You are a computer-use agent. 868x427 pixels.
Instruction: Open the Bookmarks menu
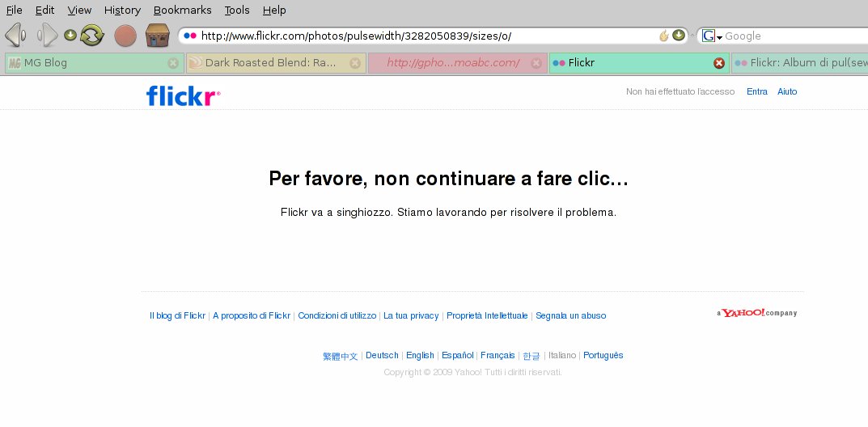(x=183, y=10)
